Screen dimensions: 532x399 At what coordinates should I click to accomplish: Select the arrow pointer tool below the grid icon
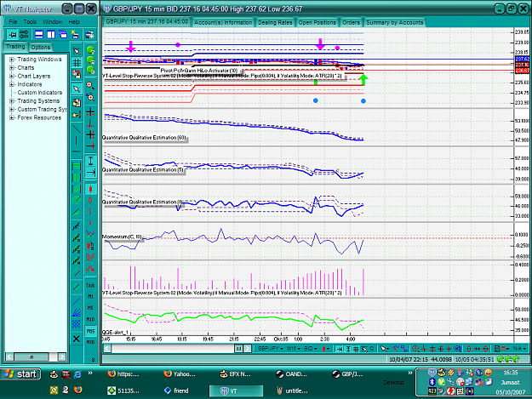click(77, 88)
